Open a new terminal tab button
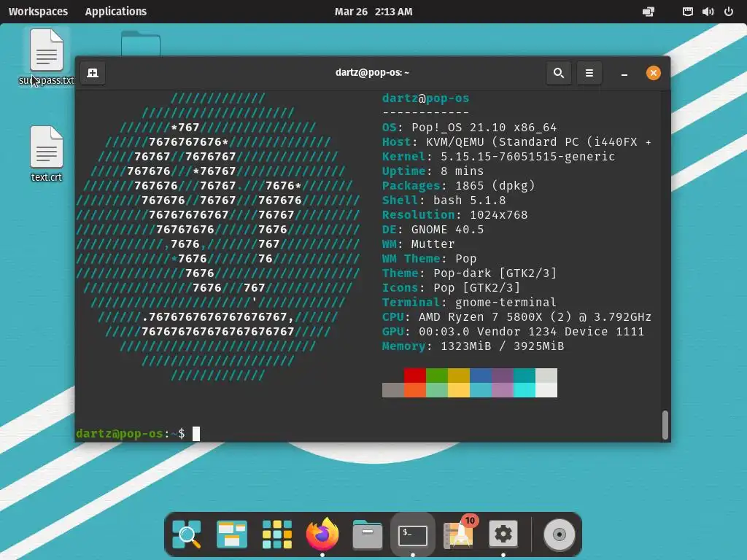Viewport: 747px width, 560px height. click(93, 73)
